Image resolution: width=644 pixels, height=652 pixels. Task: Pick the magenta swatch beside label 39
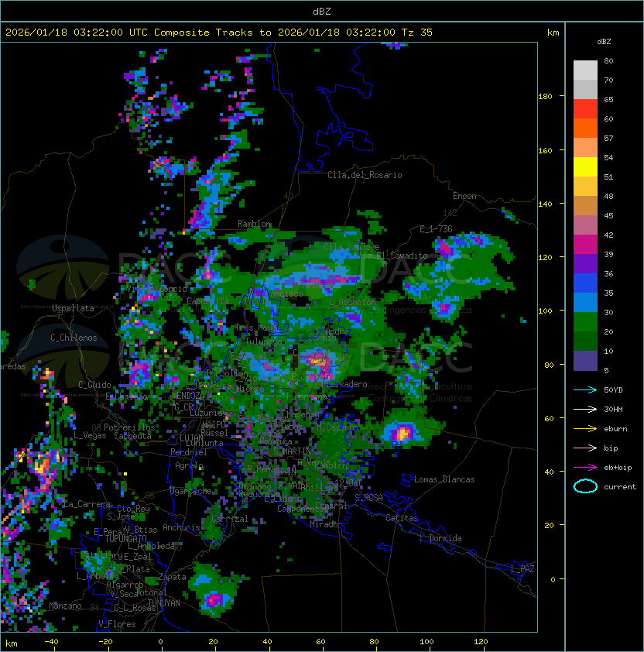(585, 245)
